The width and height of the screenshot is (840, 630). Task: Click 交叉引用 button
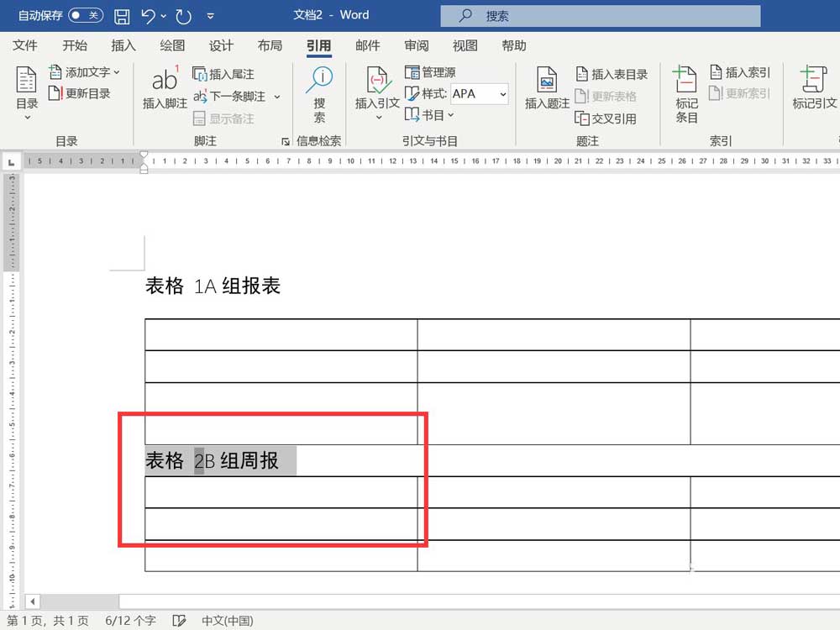(606, 118)
